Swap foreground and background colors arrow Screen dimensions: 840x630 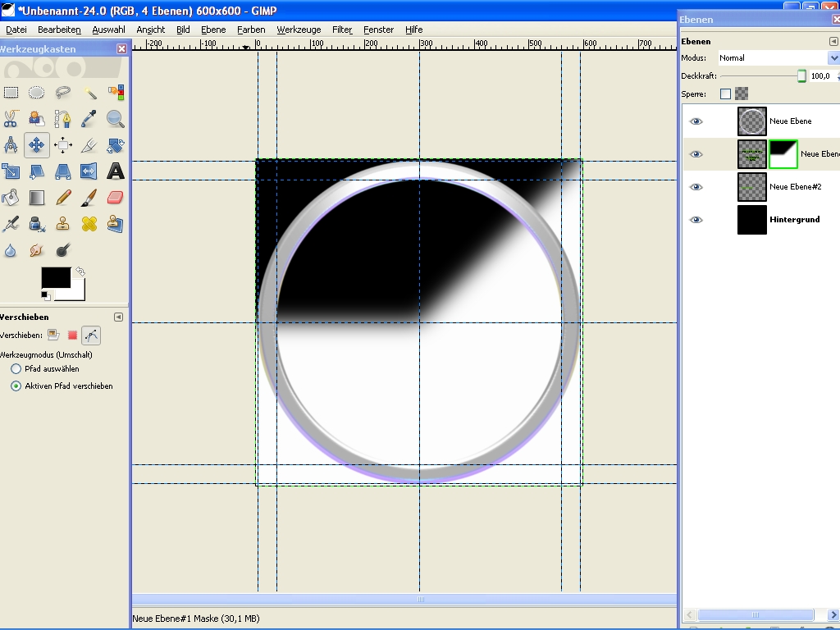(x=80, y=272)
